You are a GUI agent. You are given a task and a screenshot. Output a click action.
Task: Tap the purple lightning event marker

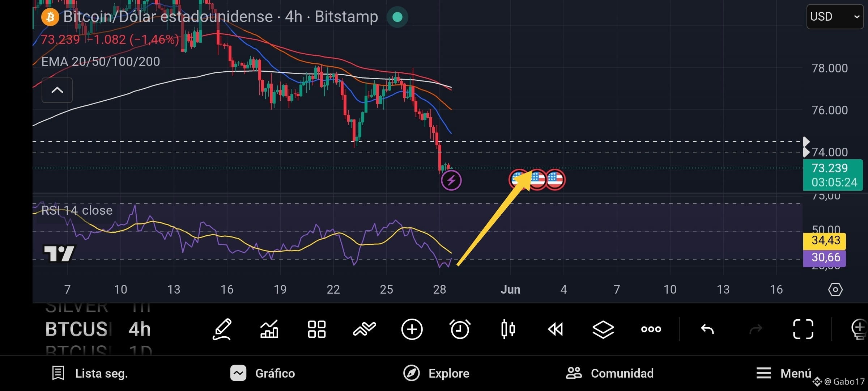pos(451,180)
